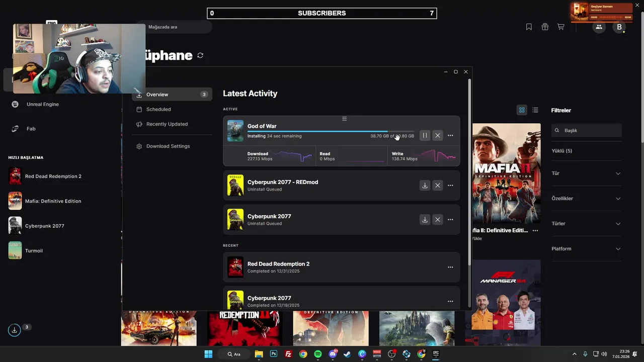
Task: Switch library to grid view
Action: [x=522, y=110]
